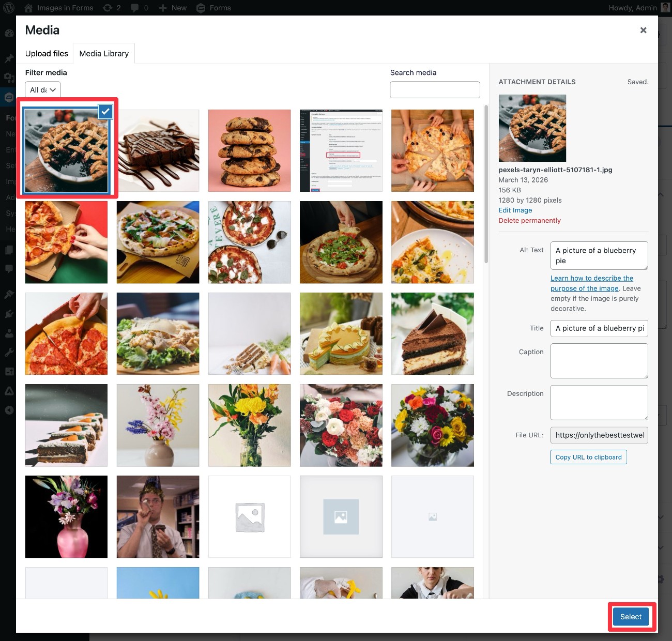Select the stacked chocolate chip cookies thumbnail
This screenshot has width=672, height=641.
click(249, 150)
